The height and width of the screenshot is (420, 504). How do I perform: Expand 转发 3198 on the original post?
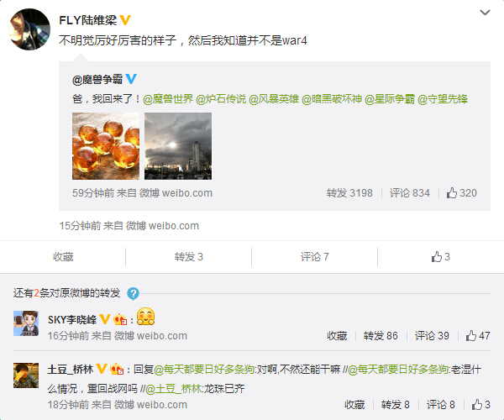click(x=349, y=193)
